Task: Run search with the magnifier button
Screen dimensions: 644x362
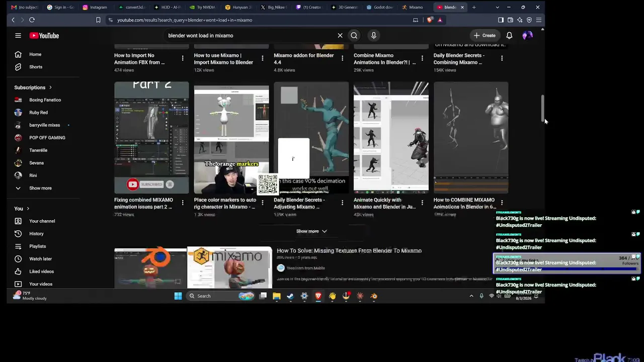Action: [354, 36]
